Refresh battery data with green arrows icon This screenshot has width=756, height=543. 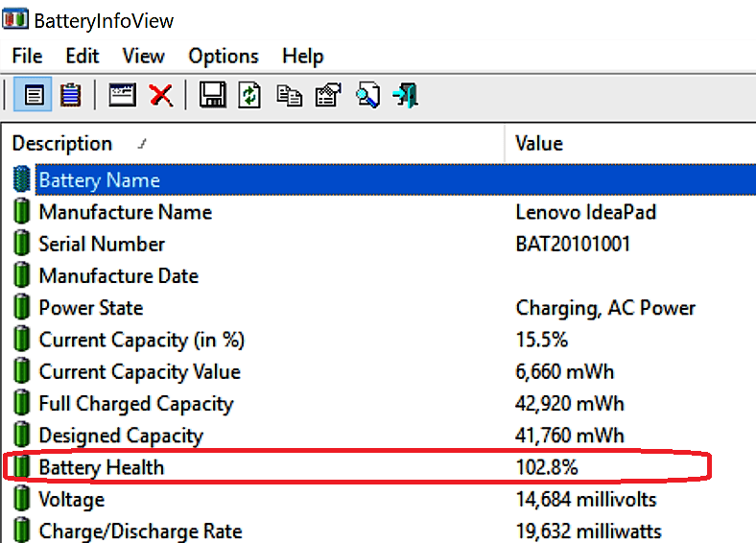coord(249,95)
